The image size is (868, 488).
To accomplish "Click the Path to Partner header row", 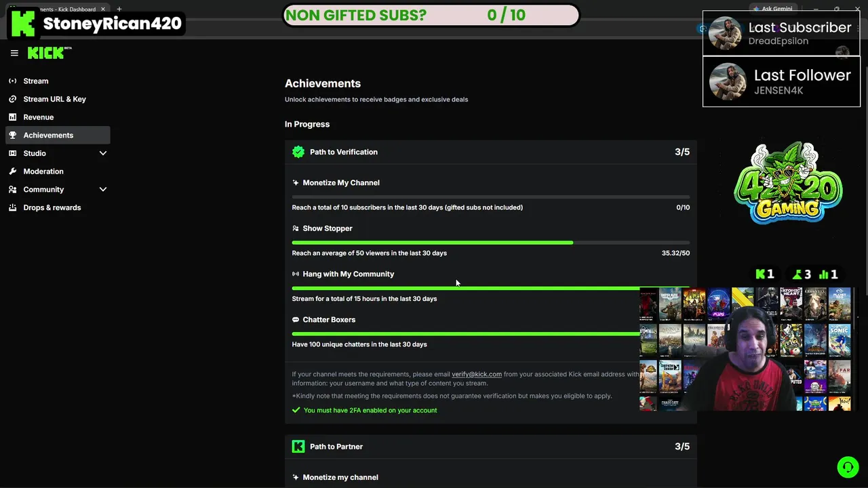I will [x=491, y=446].
